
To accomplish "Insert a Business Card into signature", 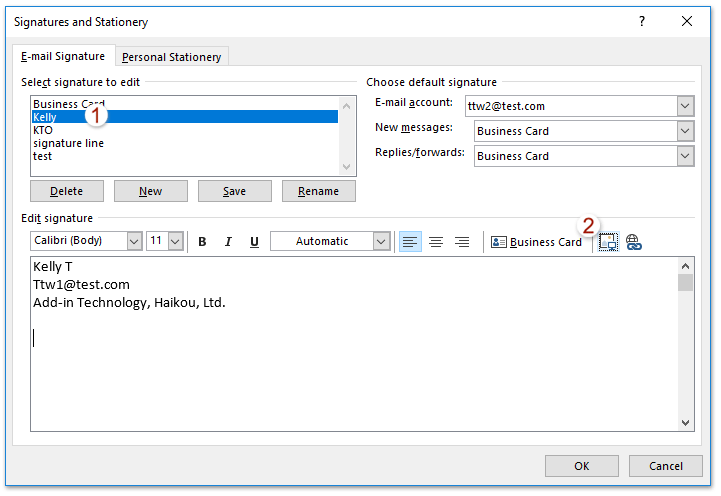I will coord(536,242).
